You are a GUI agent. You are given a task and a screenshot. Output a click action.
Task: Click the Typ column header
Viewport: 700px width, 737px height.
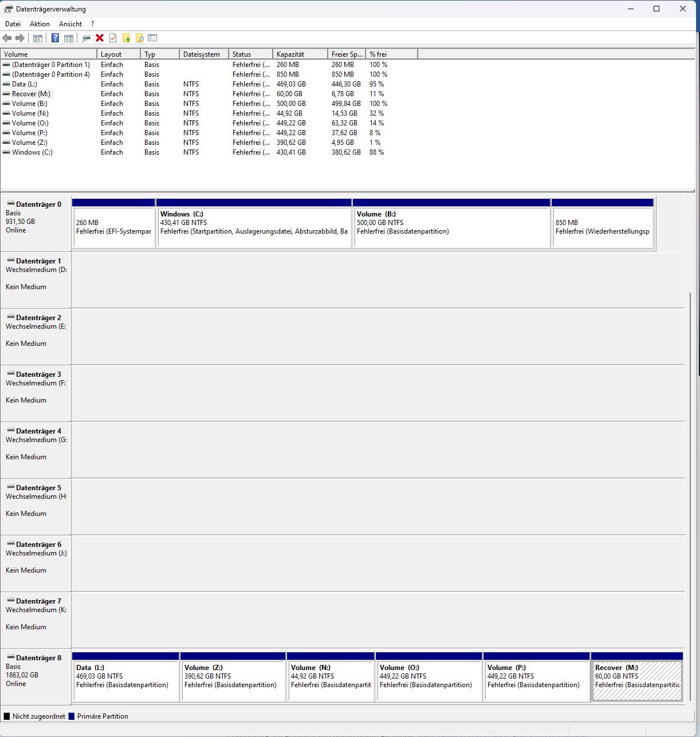tap(160, 54)
